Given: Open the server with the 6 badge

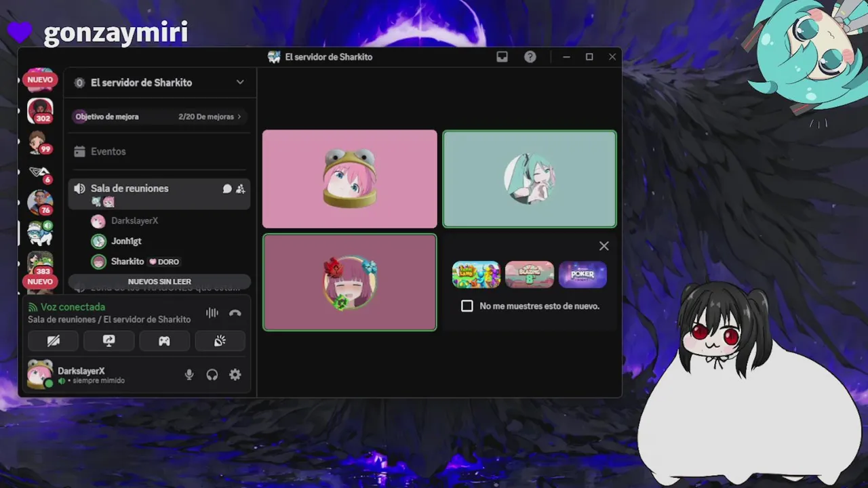Looking at the screenshot, I should 40,173.
